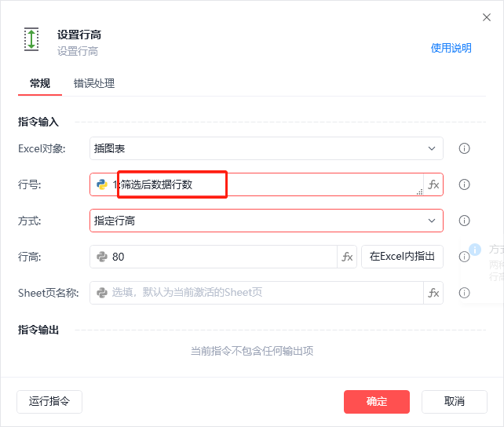Expand the 方式 dropdown showing 指定行高
The image size is (504, 427).
[266, 221]
